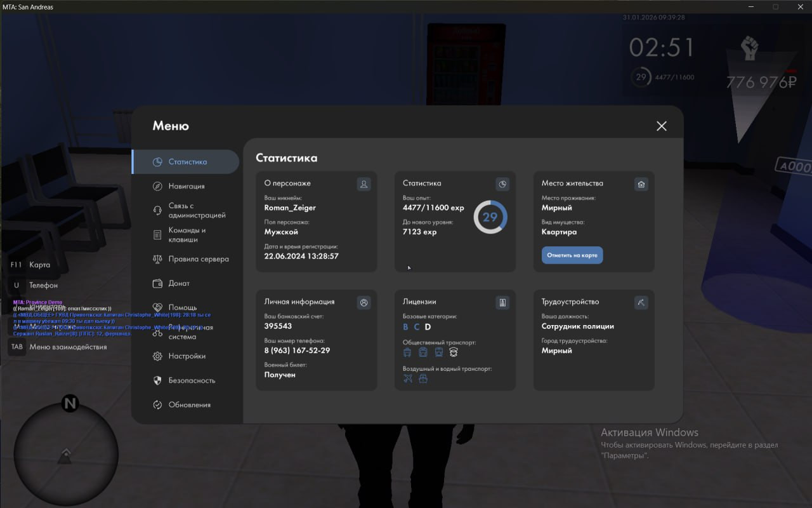Click the level 29 experience progress ring
This screenshot has height=508, width=812.
pos(490,217)
